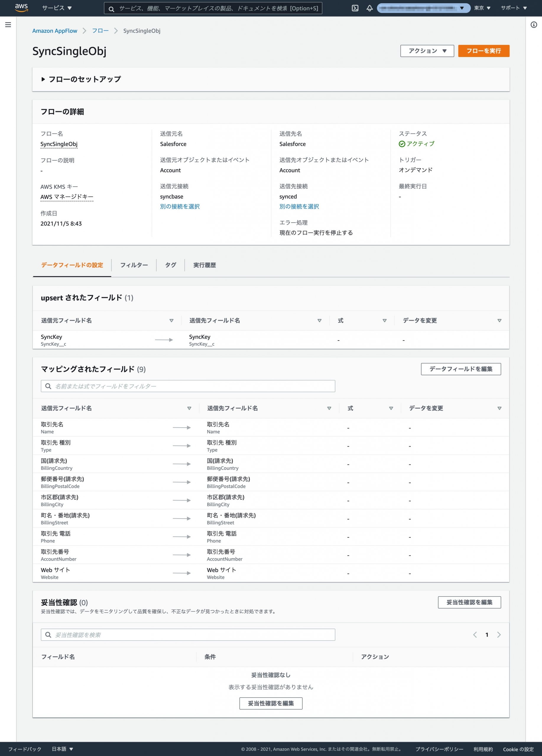Select the データフィールドの設定 tab
The width and height of the screenshot is (542, 756).
tap(72, 265)
